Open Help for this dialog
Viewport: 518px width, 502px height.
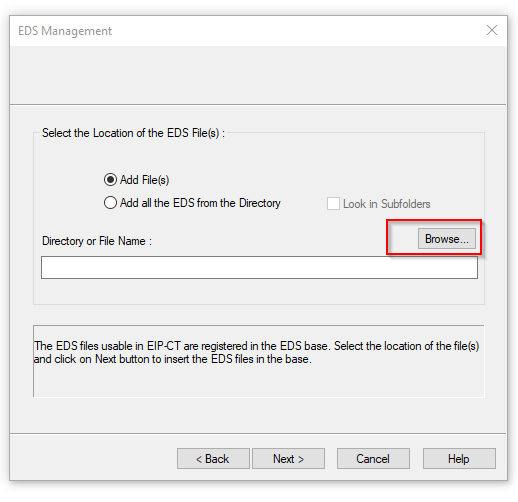point(459,459)
